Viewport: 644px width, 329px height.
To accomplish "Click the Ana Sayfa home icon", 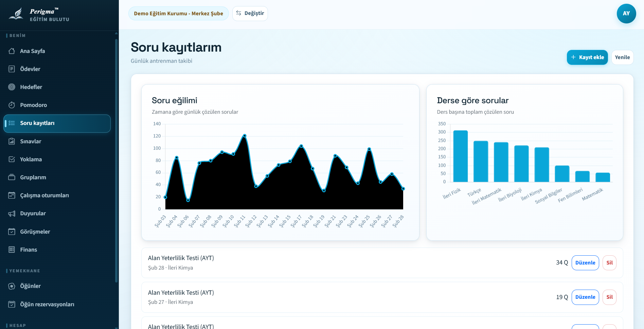I will pyautogui.click(x=12, y=51).
